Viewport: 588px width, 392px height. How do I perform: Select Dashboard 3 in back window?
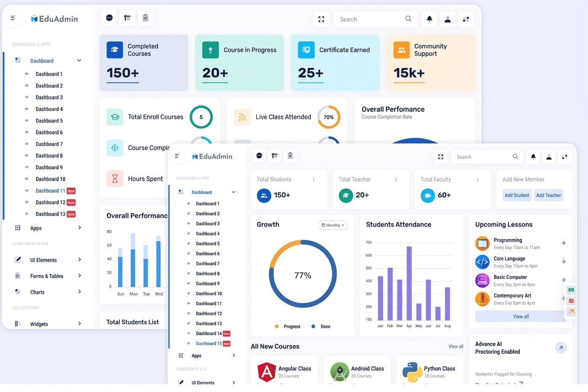49,97
